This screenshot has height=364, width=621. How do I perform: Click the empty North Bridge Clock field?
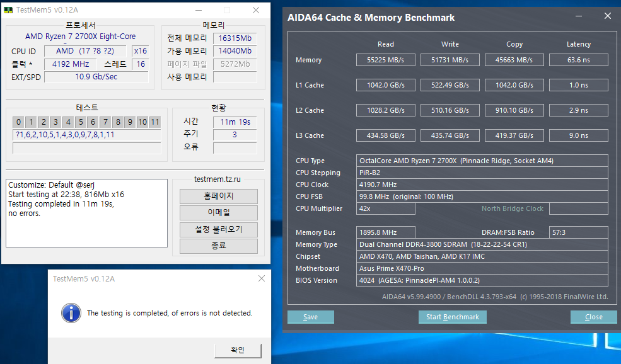[x=579, y=208]
